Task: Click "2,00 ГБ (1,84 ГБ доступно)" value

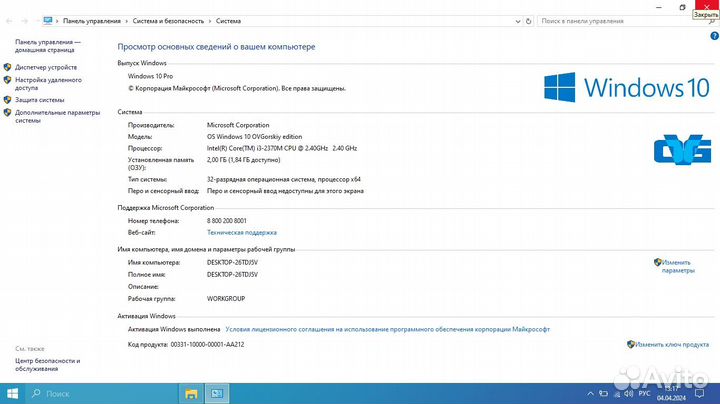Action: click(x=243, y=160)
